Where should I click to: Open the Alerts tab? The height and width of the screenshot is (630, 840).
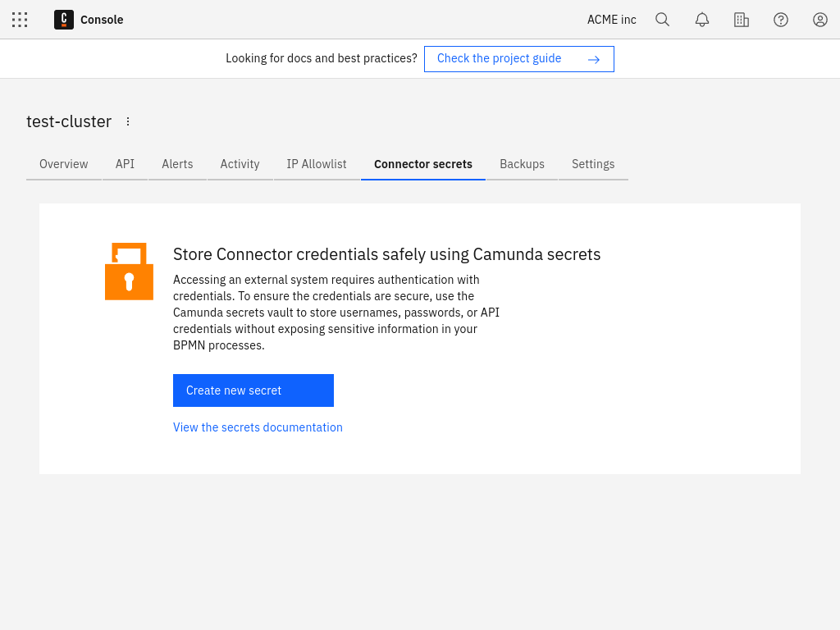[x=177, y=164]
